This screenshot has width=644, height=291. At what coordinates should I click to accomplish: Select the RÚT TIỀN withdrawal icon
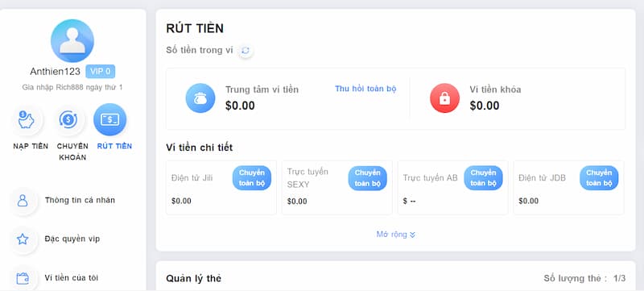click(x=110, y=119)
